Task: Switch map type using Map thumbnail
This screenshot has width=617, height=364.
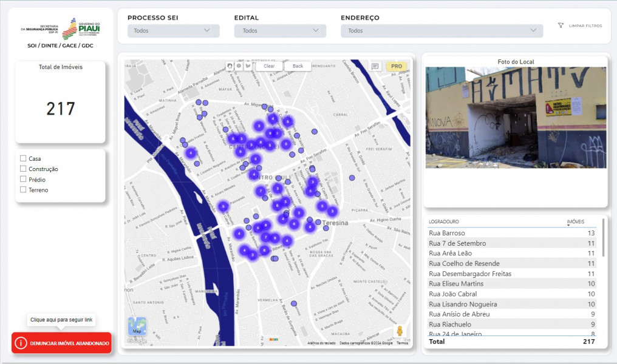Action: pos(137,326)
